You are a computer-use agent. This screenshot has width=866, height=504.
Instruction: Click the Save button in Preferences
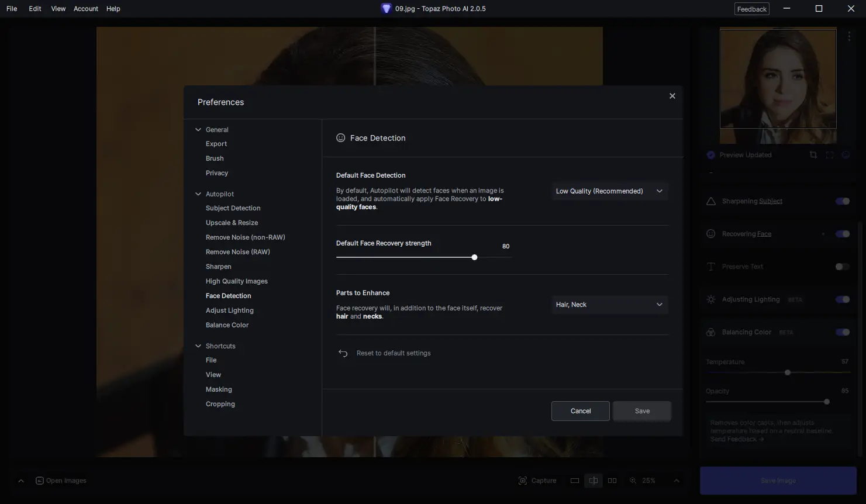pyautogui.click(x=642, y=411)
